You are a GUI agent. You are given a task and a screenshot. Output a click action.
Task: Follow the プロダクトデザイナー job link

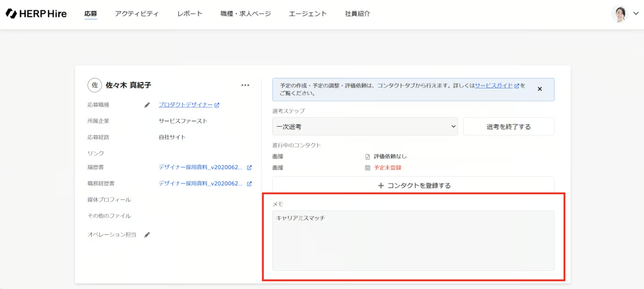186,105
